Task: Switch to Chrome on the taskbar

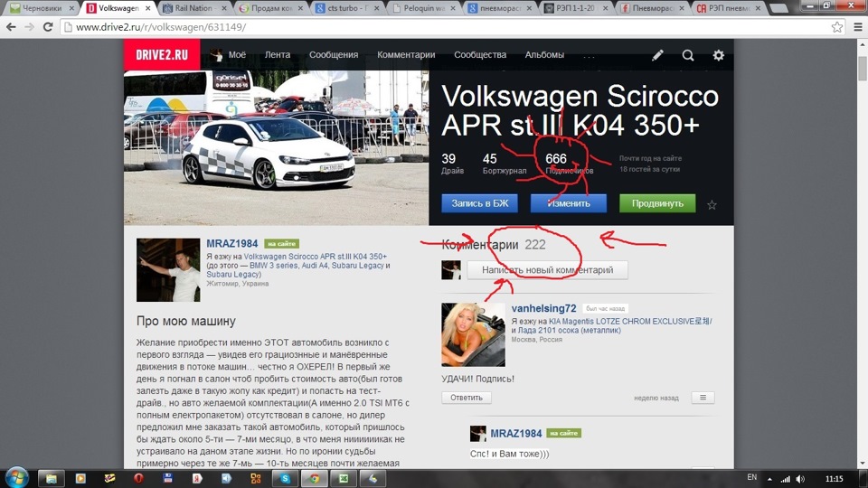Action: tap(315, 479)
